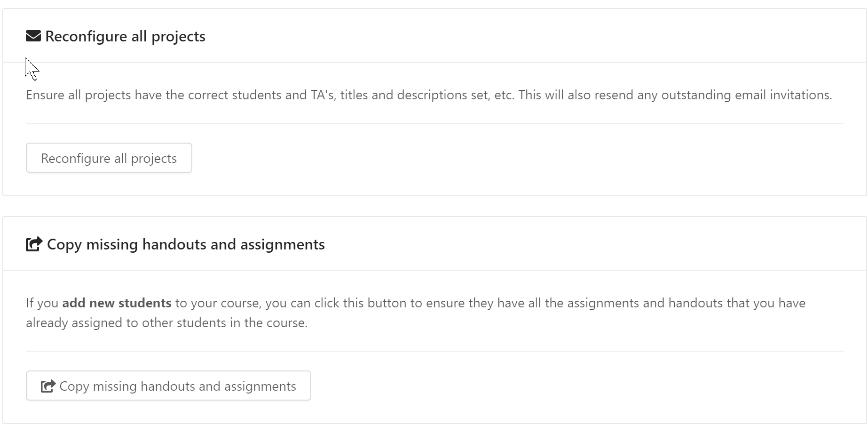The width and height of the screenshot is (868, 442).
Task: Select the envelope icon before 'Reconfigure all projects'
Action: [32, 35]
